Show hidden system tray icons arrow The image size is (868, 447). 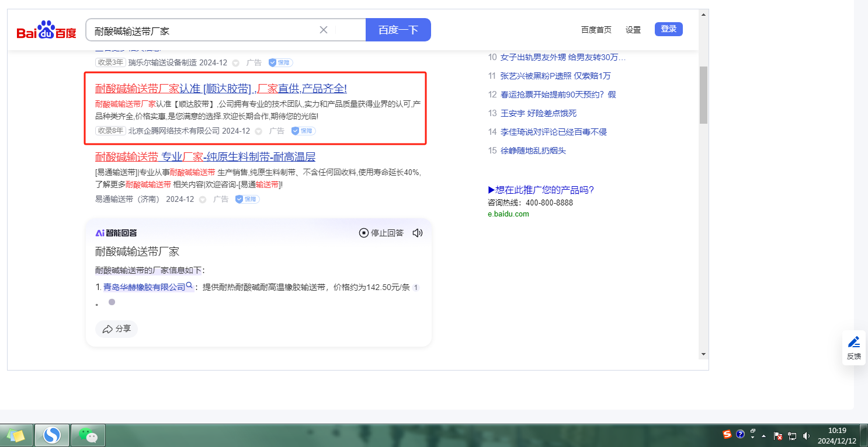point(763,436)
